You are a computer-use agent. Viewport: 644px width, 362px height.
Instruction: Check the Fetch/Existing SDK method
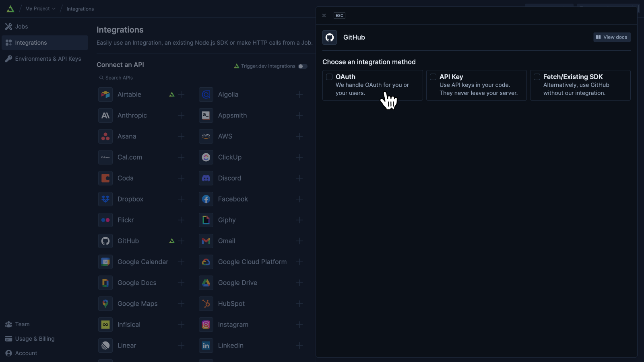pyautogui.click(x=537, y=77)
